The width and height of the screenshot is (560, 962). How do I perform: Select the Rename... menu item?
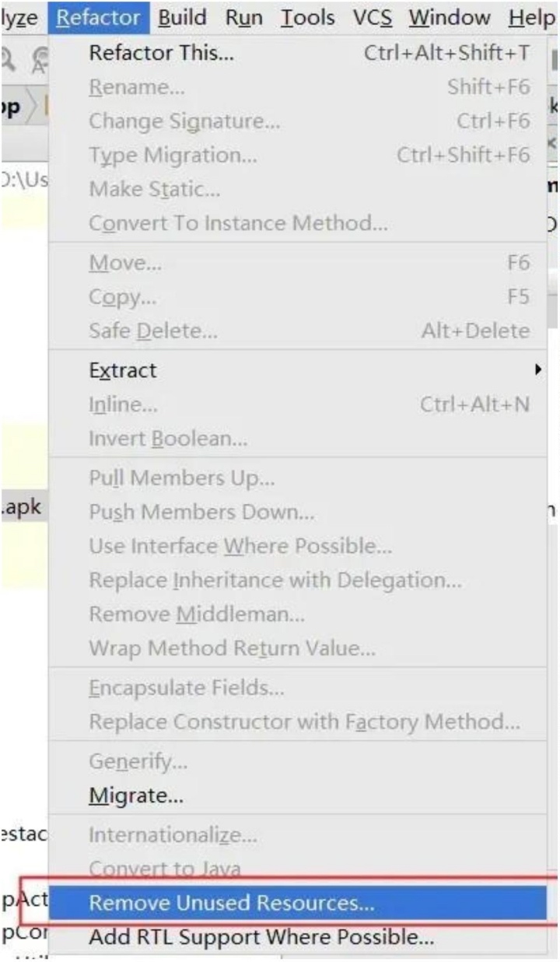(x=137, y=88)
